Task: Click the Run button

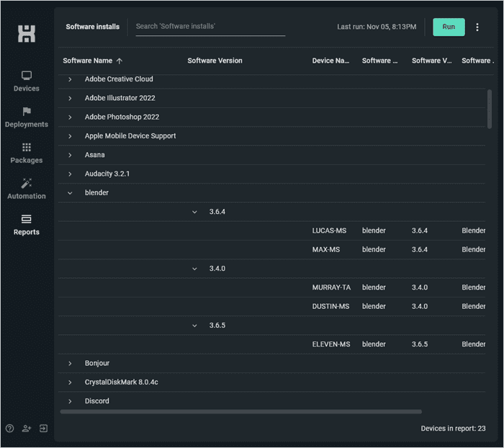Action: pyautogui.click(x=449, y=27)
